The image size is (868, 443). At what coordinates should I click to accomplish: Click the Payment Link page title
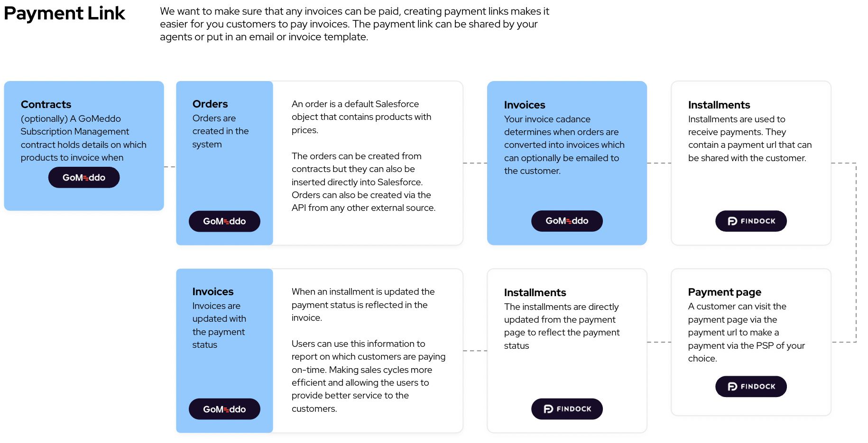pyautogui.click(x=65, y=13)
